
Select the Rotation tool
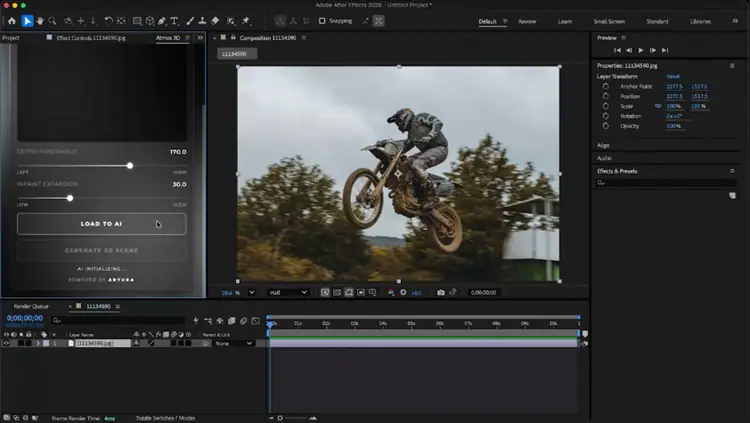coord(109,21)
